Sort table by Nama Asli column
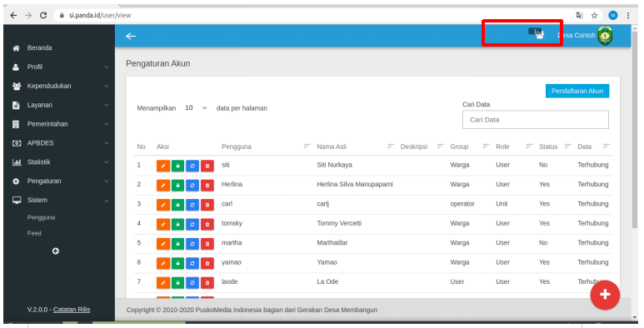This screenshot has width=644, height=328. click(391, 147)
